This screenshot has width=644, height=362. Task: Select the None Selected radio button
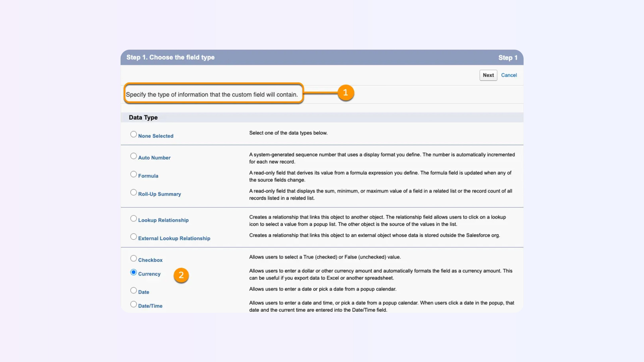click(133, 134)
